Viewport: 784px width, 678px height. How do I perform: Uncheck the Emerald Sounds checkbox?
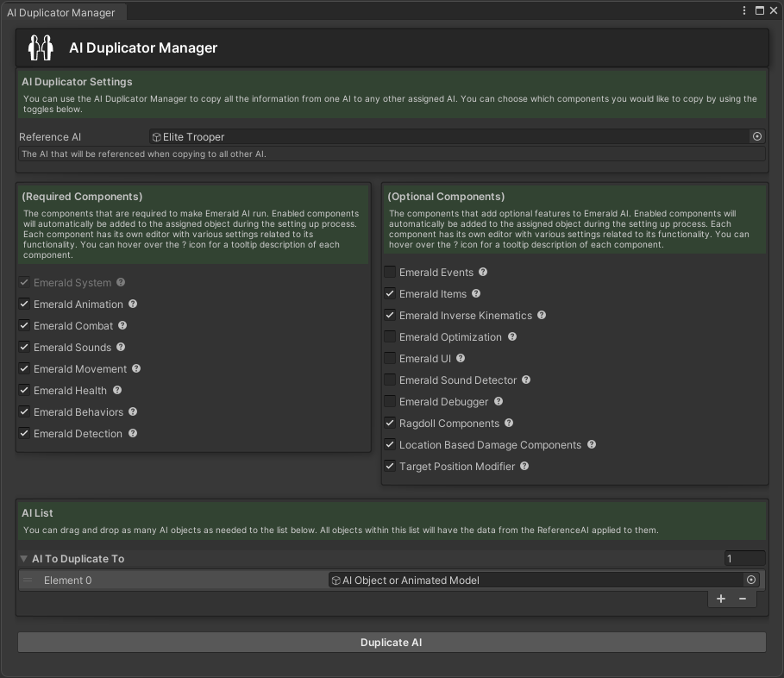(x=24, y=347)
